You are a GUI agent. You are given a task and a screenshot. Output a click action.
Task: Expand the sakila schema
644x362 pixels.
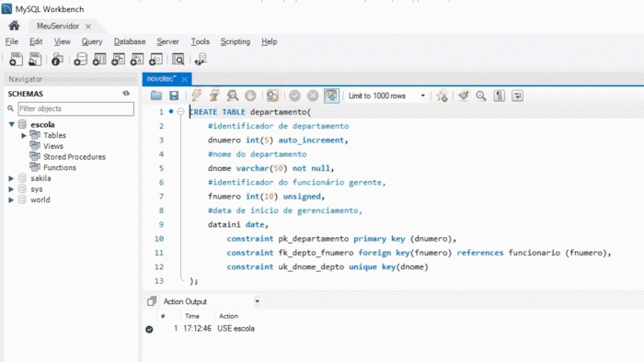pyautogui.click(x=11, y=178)
